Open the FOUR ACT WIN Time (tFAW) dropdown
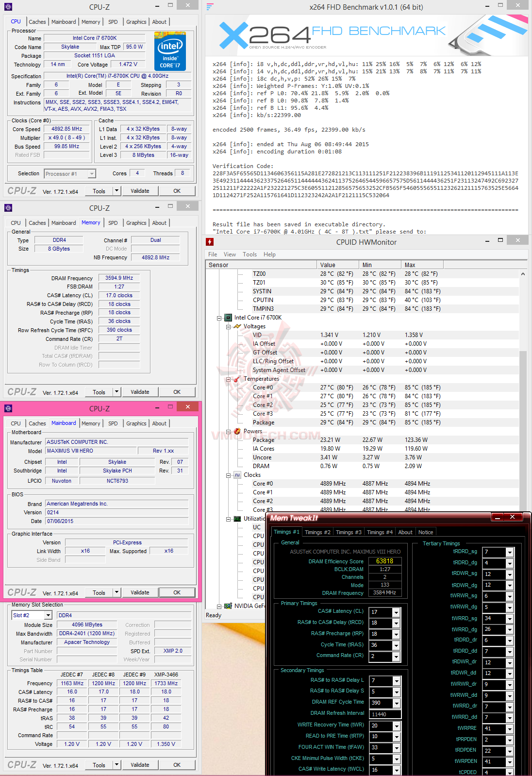This screenshot has height=776, width=532. coord(396,748)
